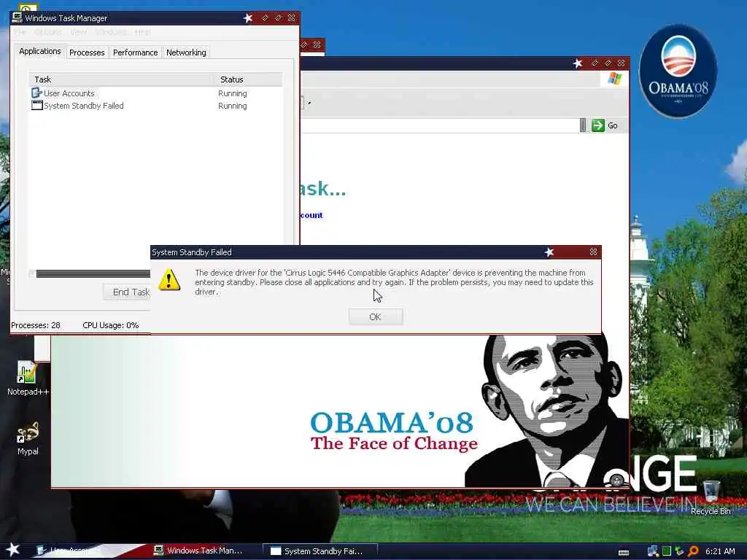Image resolution: width=747 pixels, height=560 pixels.
Task: Click the System Standby Failed task icon
Action: [36, 105]
